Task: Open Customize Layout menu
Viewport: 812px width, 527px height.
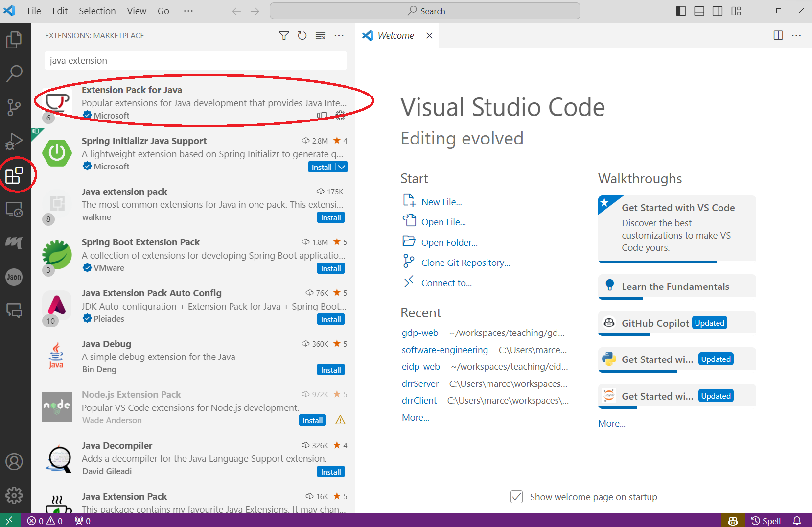Action: click(x=736, y=11)
